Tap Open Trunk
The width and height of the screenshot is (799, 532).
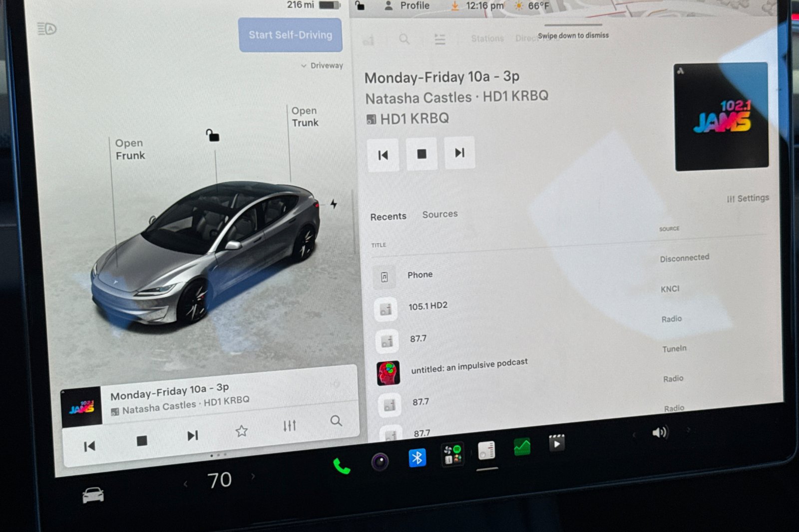coord(305,117)
